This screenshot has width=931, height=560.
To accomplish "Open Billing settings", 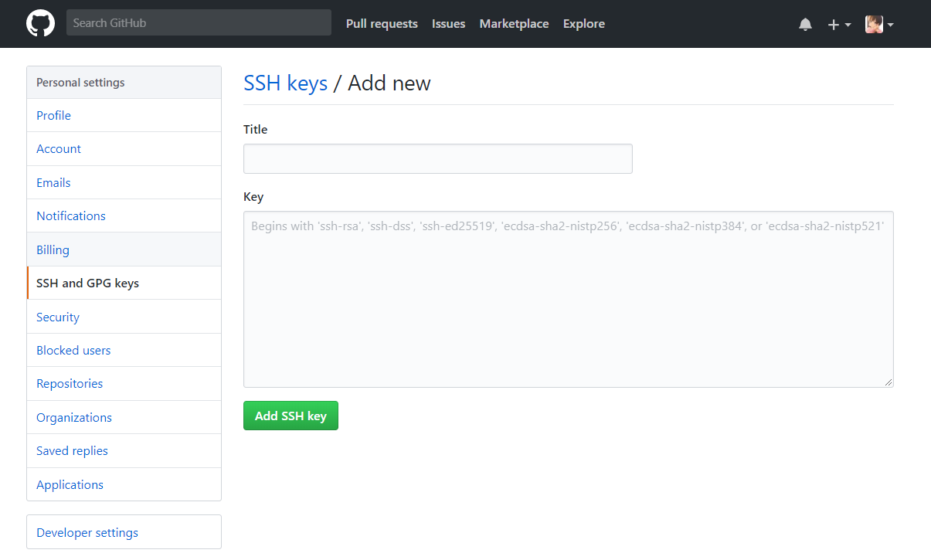I will click(x=124, y=249).
